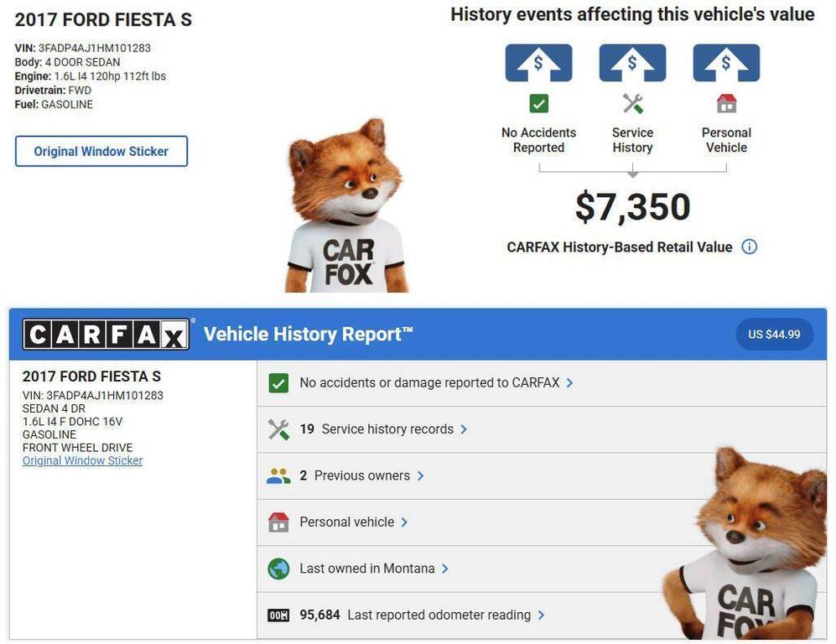Click the house icon in Personal vehicle row
Viewport: 836px width, 644px height.
coord(278,522)
